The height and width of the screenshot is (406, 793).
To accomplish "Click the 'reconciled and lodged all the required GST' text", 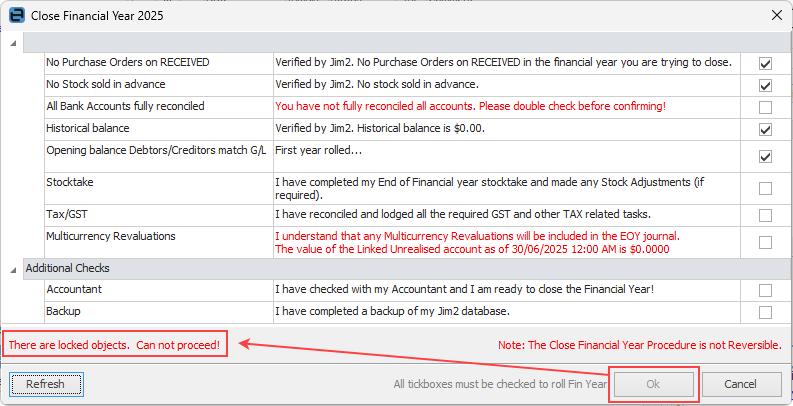I will click(463, 215).
